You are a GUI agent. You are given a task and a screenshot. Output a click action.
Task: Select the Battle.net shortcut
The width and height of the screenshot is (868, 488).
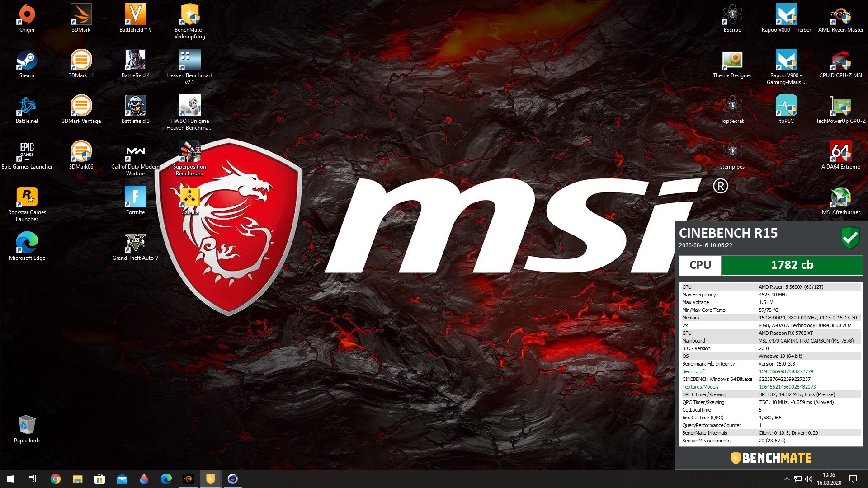tap(27, 110)
